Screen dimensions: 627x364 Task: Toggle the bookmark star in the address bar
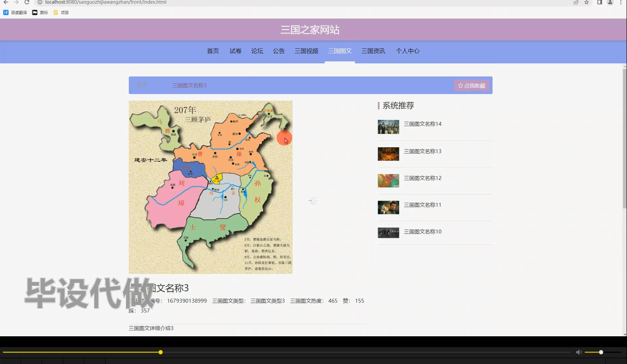(x=586, y=3)
